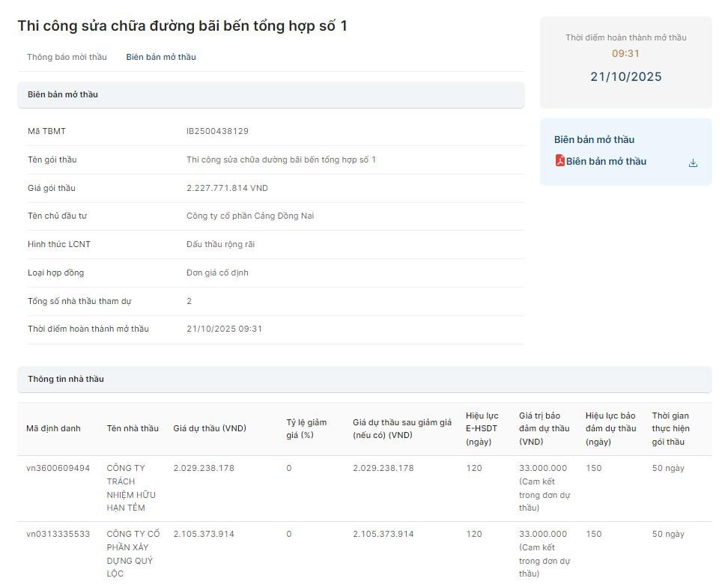Switch to the Thông báo mời thầu tab

pyautogui.click(x=67, y=57)
